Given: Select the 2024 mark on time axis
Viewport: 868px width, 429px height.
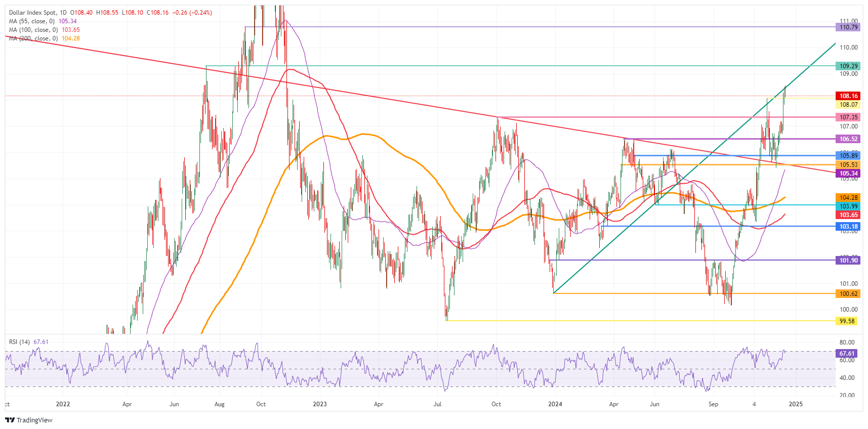Looking at the screenshot, I should (555, 404).
